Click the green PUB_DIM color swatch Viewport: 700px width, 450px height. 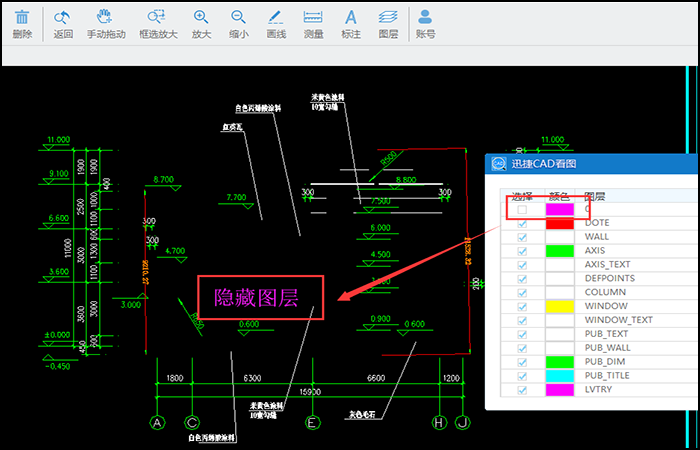tap(559, 362)
